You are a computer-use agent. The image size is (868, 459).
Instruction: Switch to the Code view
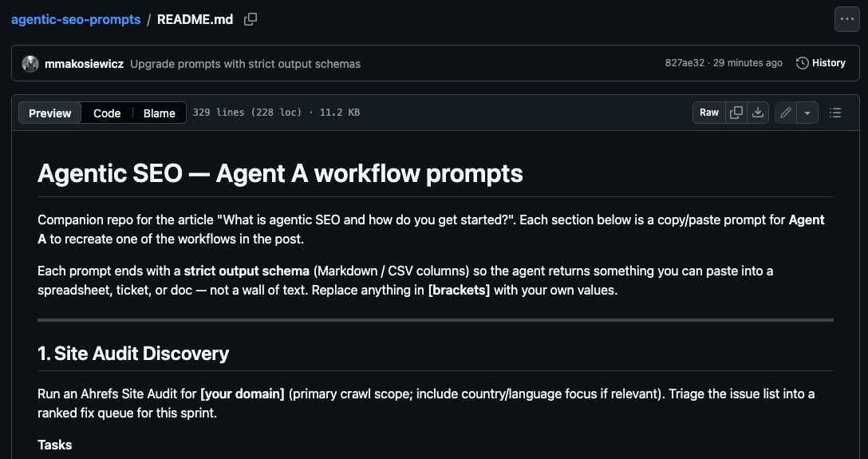(x=107, y=113)
